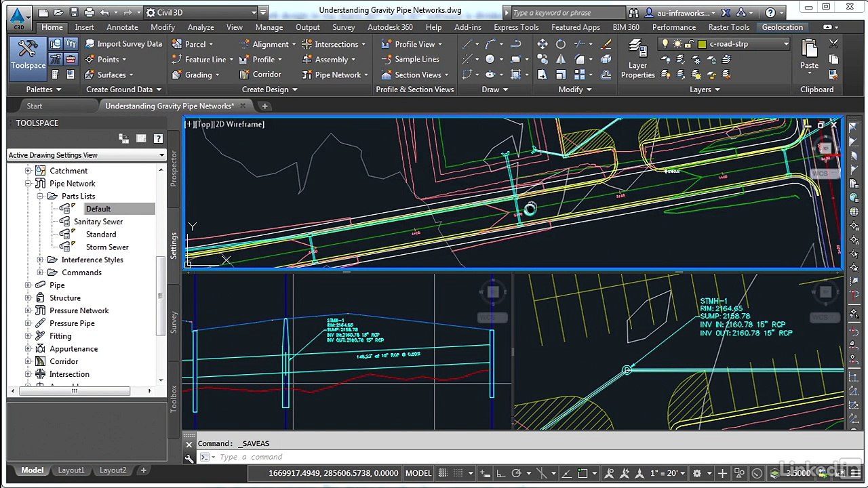Select the Erase tool in Modify
The image size is (868, 488).
[606, 44]
